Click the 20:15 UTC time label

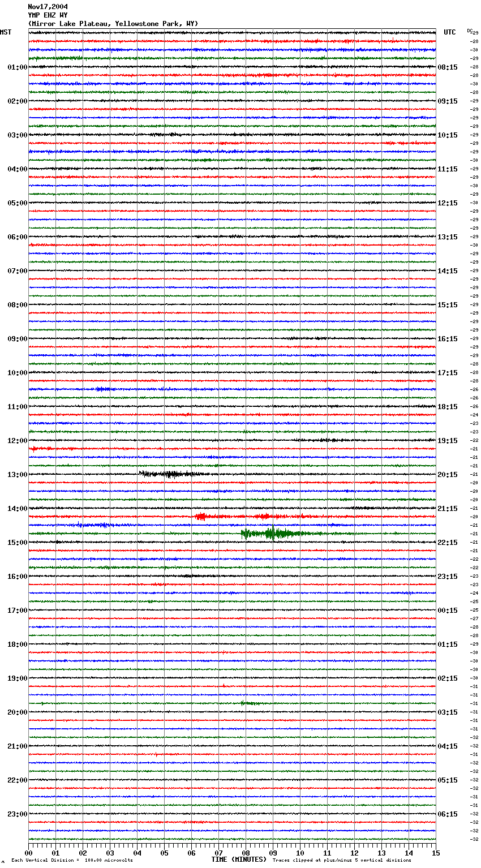click(448, 475)
